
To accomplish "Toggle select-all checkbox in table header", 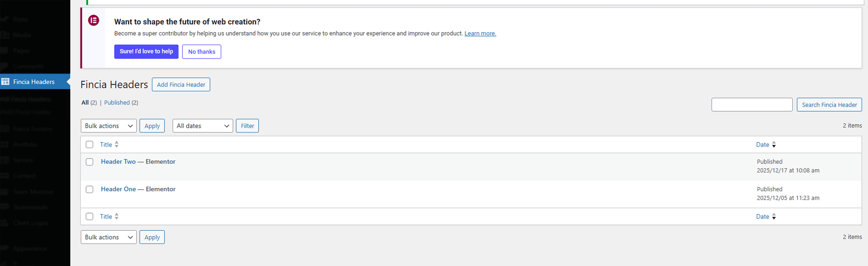I will [90, 144].
